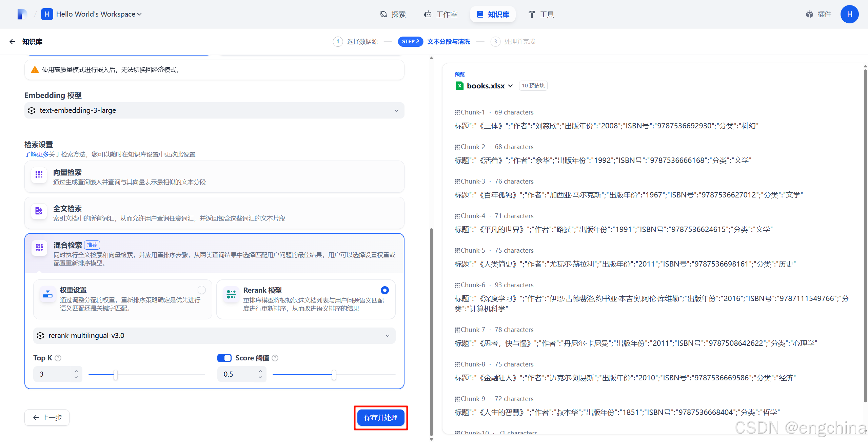
Task: Click the Dify logo icon
Action: [x=22, y=14]
